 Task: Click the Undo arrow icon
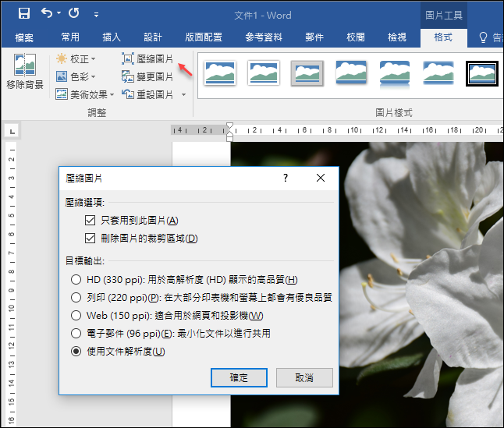pyautogui.click(x=47, y=13)
